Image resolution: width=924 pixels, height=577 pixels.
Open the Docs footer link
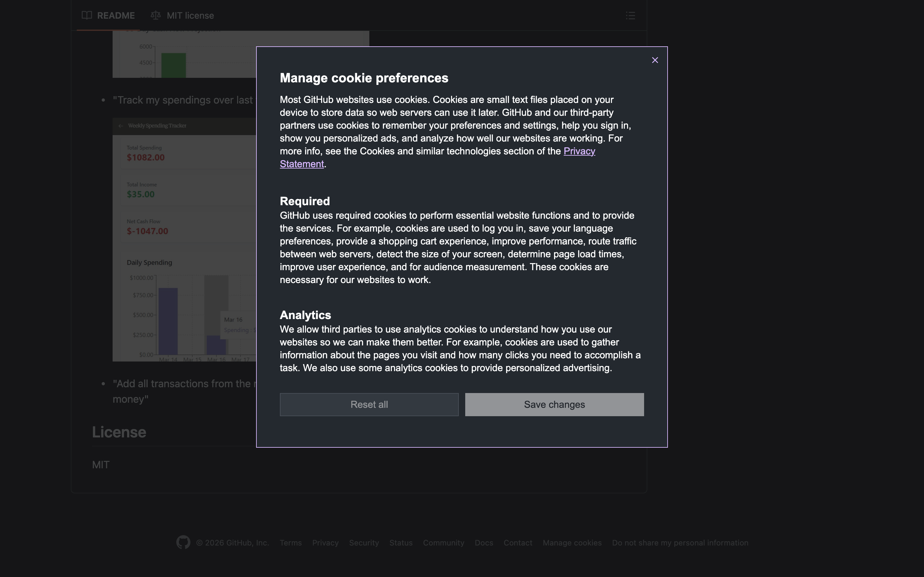click(x=484, y=543)
